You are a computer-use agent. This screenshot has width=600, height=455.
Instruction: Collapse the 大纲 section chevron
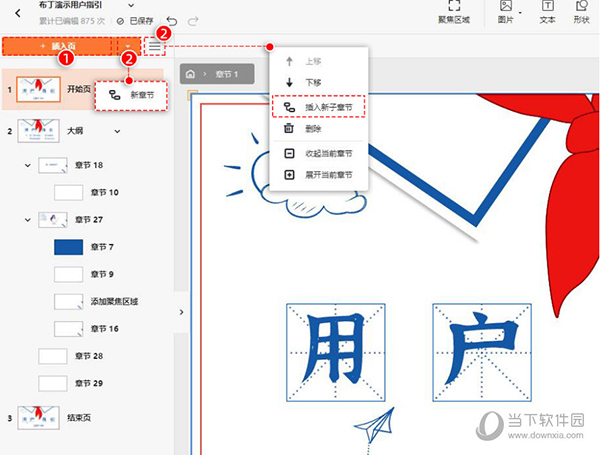point(117,130)
